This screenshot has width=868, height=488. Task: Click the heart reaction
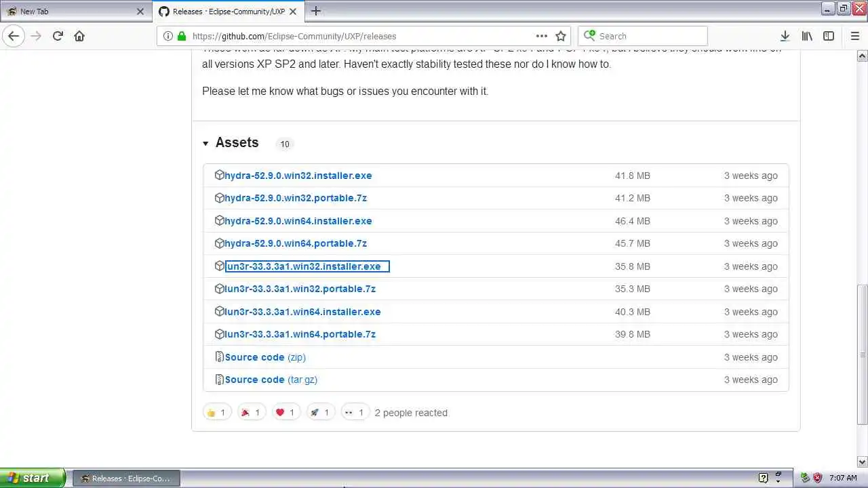[x=285, y=412]
